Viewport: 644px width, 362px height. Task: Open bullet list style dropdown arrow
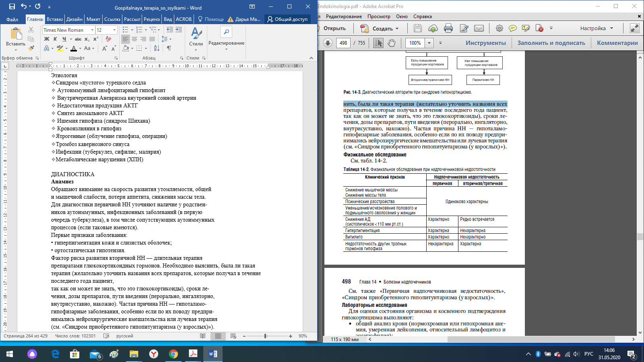click(132, 30)
